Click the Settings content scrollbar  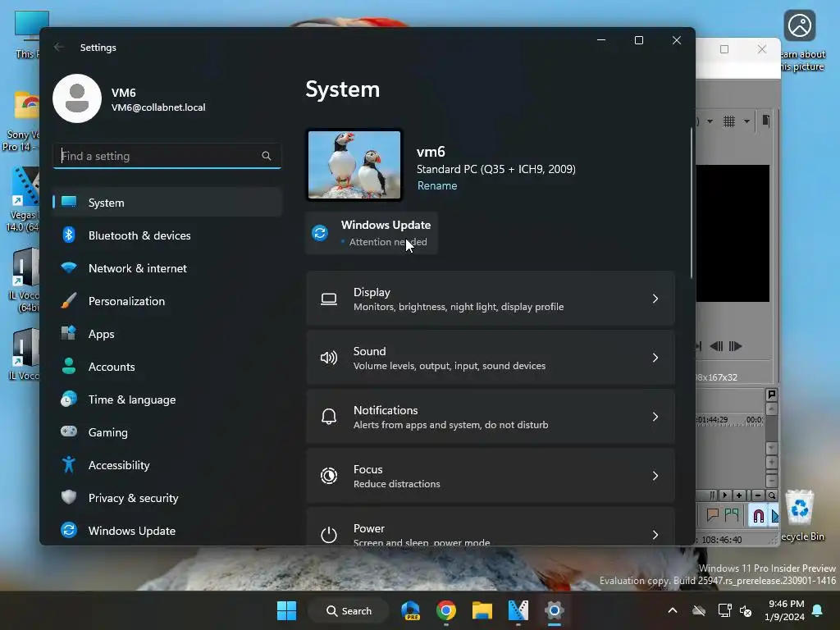tap(691, 203)
